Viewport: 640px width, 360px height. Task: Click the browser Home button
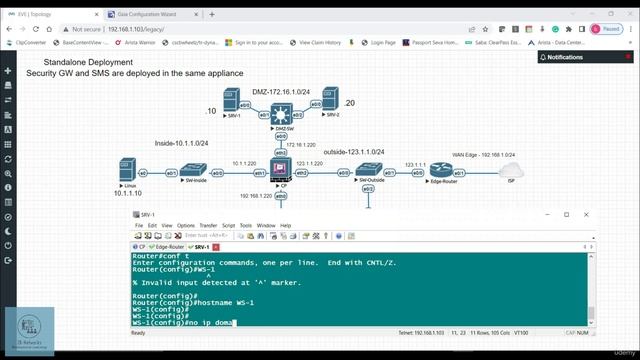click(49, 29)
